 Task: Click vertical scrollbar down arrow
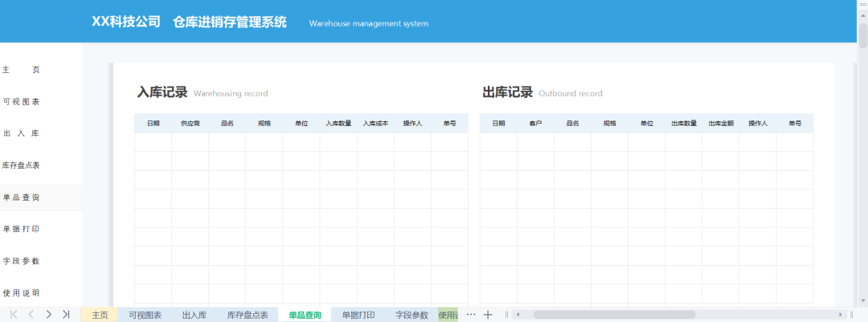(x=862, y=302)
